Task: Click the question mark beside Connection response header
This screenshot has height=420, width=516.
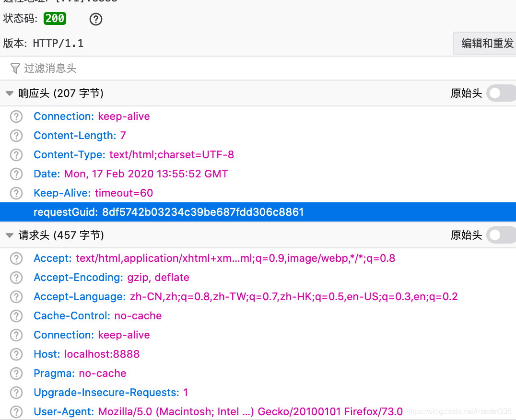Action: click(x=16, y=116)
